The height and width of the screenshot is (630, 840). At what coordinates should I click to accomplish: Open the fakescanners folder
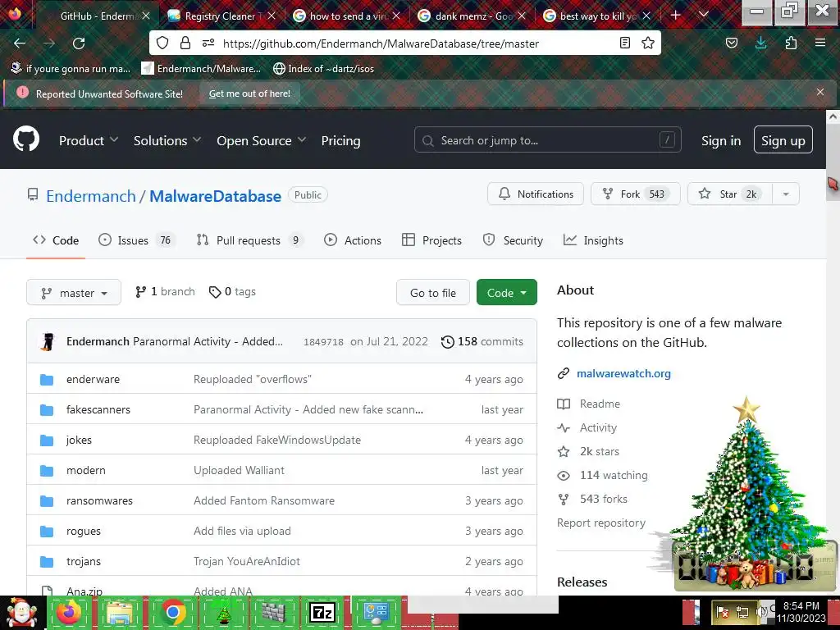click(x=98, y=410)
